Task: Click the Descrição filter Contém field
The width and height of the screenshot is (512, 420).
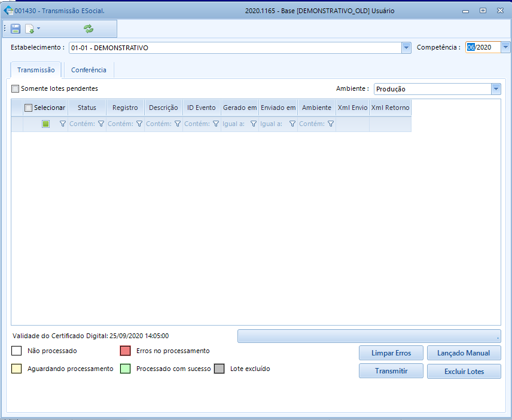Action: [159, 124]
